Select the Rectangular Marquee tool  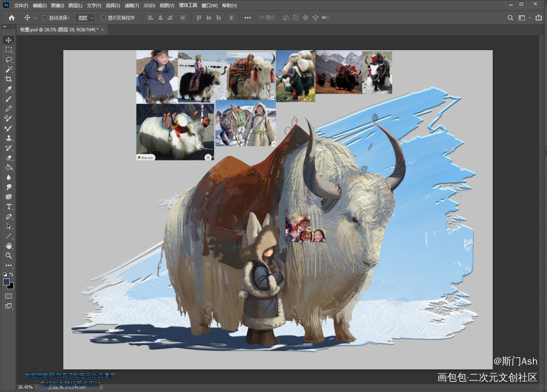click(x=9, y=50)
